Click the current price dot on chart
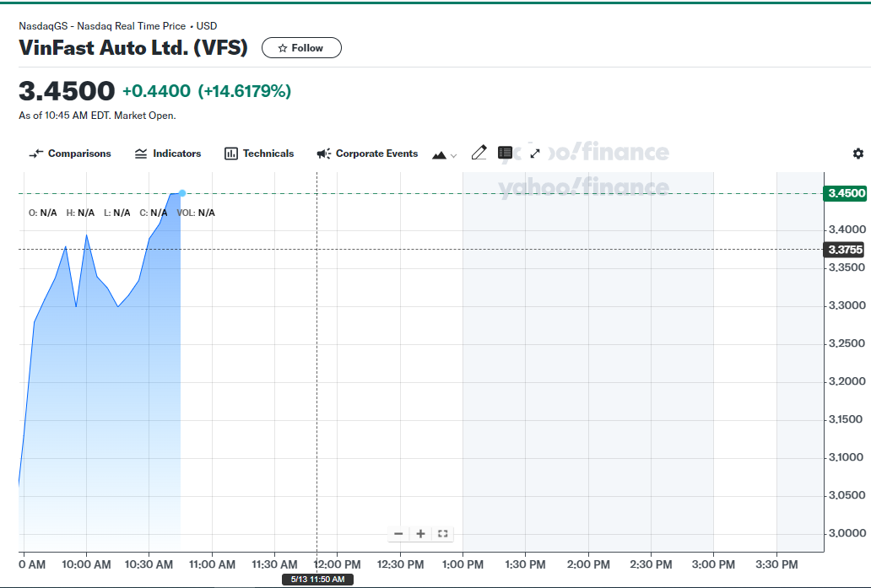Viewport: 871px width, 588px height. (x=182, y=193)
